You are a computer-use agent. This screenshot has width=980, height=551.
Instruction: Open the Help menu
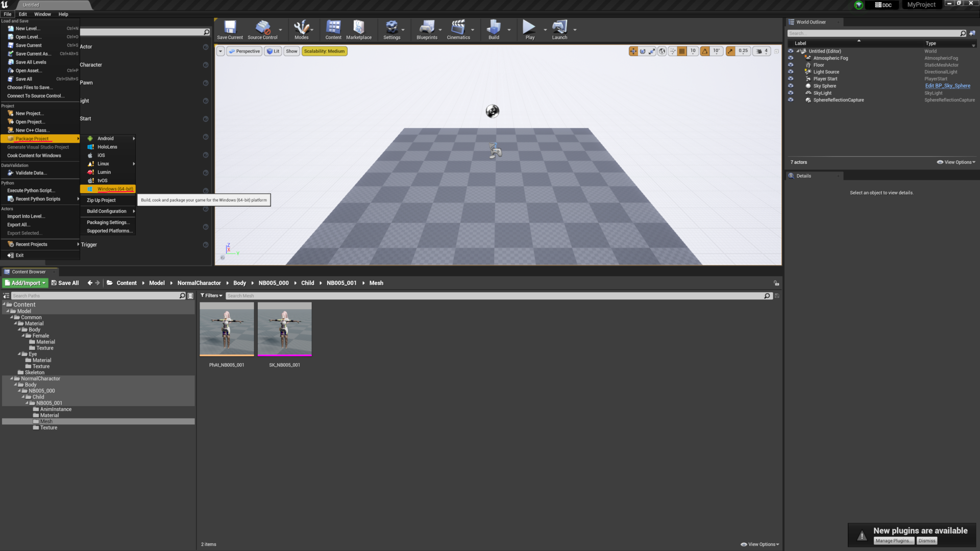pos(63,14)
